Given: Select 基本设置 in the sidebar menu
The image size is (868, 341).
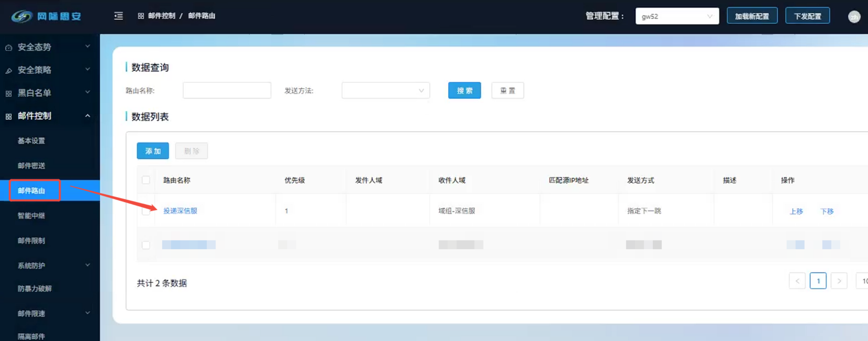Looking at the screenshot, I should coord(31,141).
